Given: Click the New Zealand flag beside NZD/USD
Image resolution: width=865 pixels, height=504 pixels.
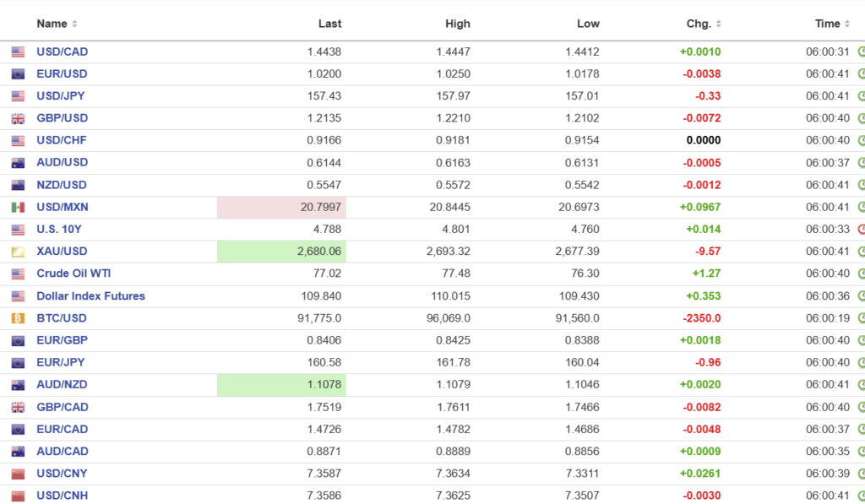Looking at the screenshot, I should (18, 185).
